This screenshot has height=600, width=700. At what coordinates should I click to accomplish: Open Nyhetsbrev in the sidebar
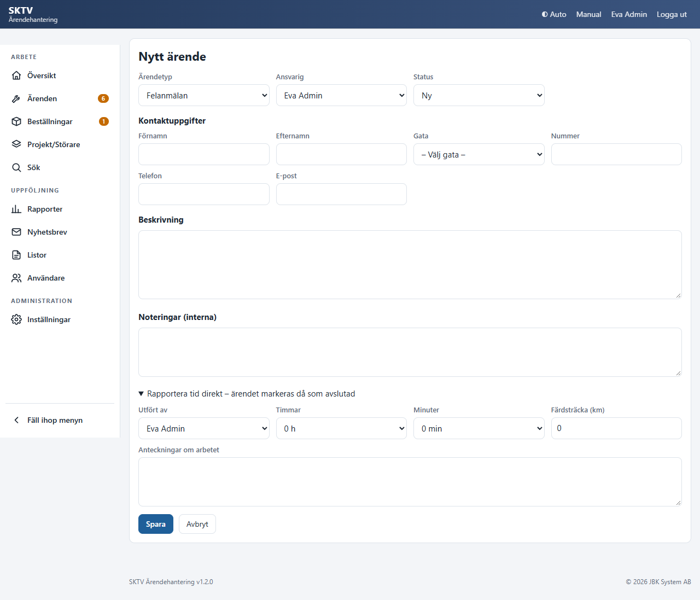pyautogui.click(x=60, y=232)
